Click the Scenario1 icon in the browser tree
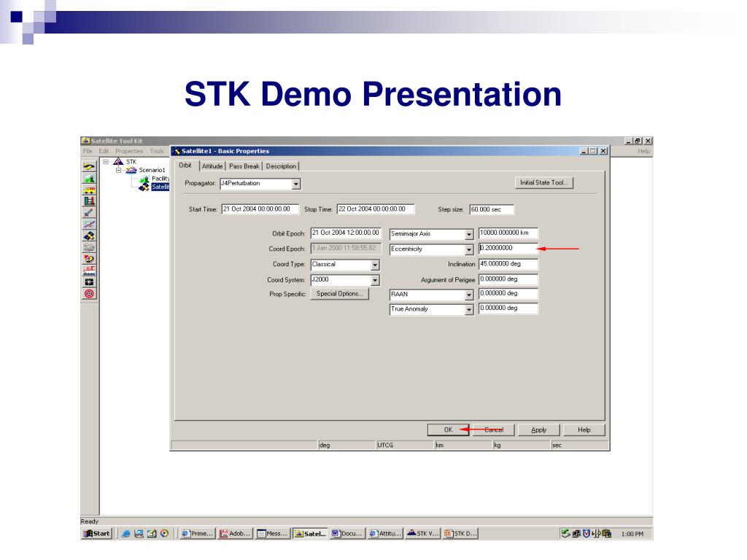 131,170
